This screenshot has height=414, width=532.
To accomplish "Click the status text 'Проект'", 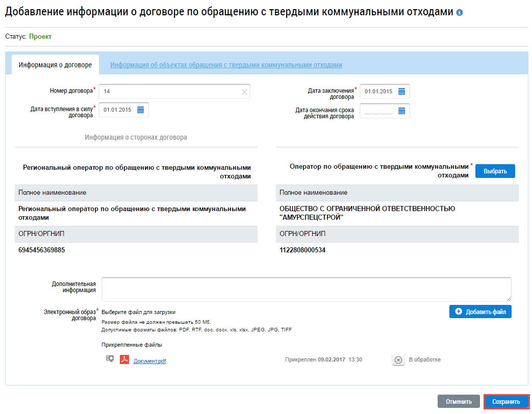I will pos(40,37).
